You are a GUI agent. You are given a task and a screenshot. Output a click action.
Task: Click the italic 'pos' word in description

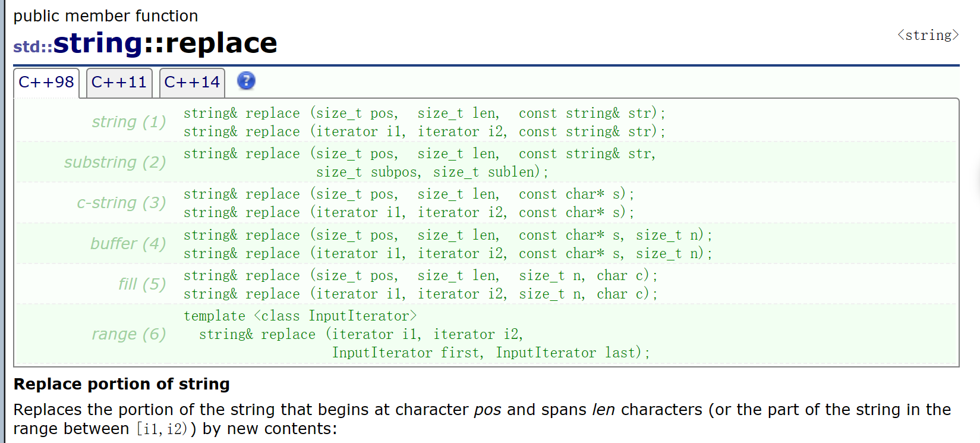487,410
